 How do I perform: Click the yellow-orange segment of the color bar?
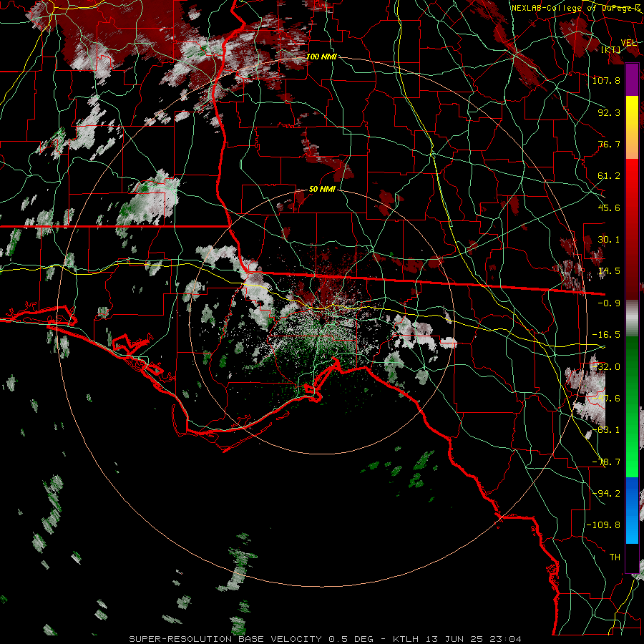coord(632,127)
